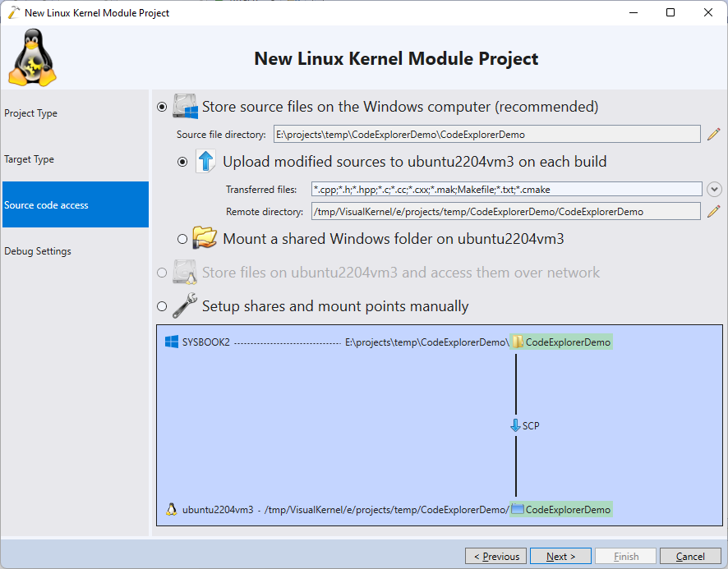Open the Source code access step

tap(76, 204)
